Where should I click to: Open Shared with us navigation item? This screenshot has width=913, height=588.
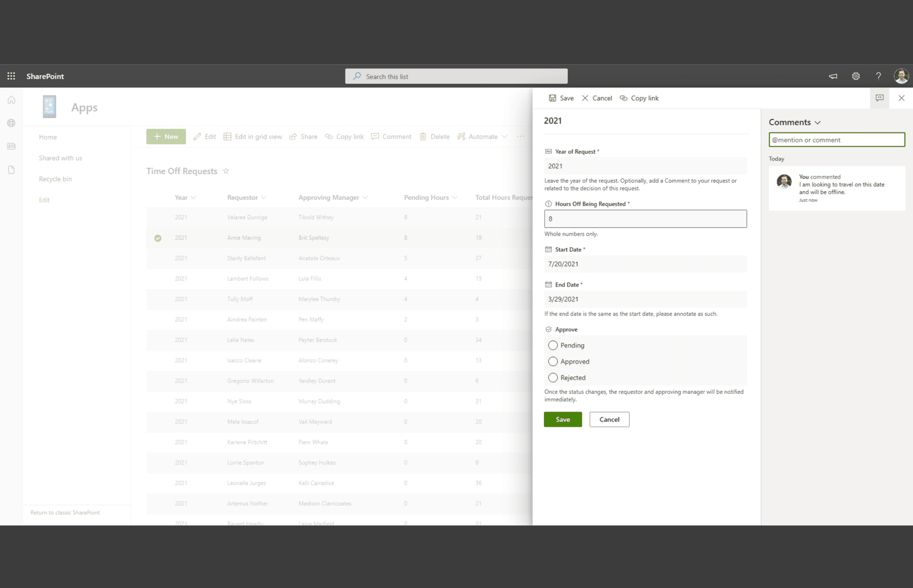click(x=60, y=158)
